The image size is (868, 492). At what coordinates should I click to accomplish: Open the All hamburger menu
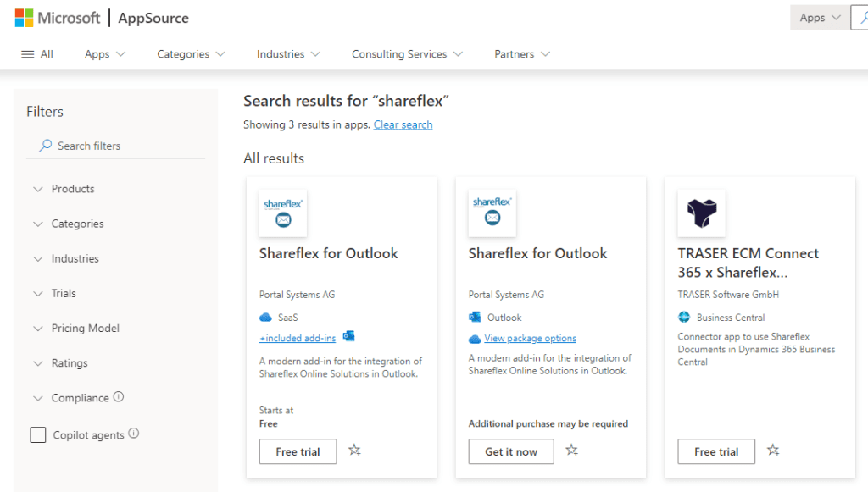(x=37, y=54)
